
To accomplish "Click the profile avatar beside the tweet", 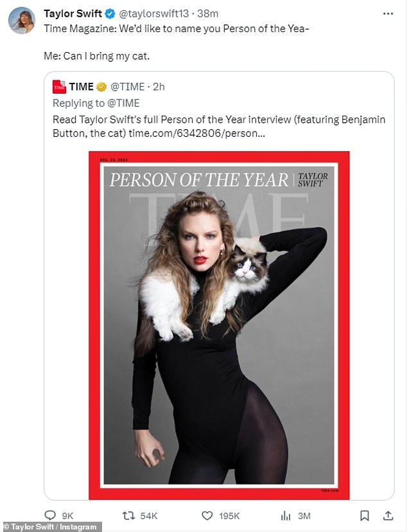I will [21, 21].
